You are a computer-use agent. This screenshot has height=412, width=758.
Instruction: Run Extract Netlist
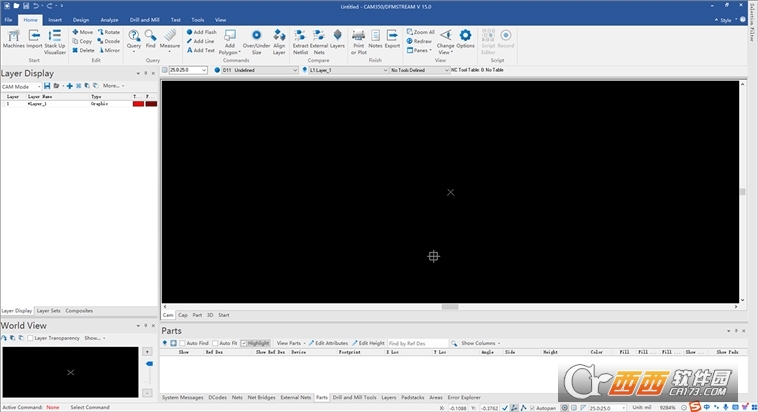(300, 42)
